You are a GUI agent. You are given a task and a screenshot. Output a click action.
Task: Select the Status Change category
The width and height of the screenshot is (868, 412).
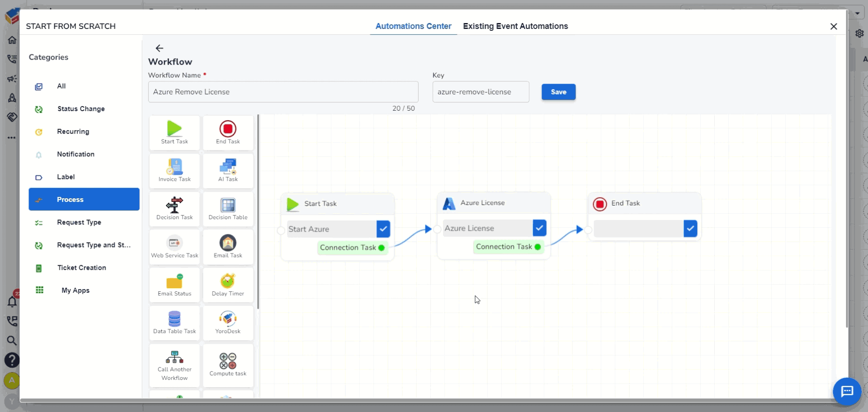pos(84,109)
